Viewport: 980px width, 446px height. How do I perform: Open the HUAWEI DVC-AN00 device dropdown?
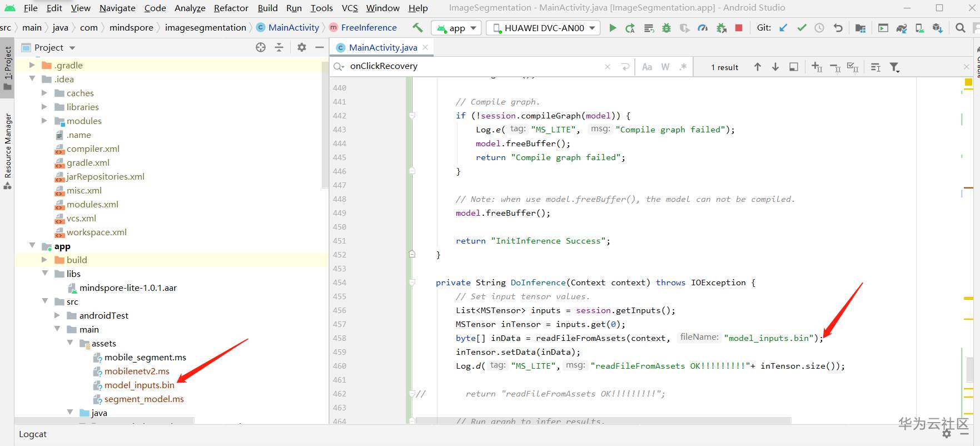543,28
